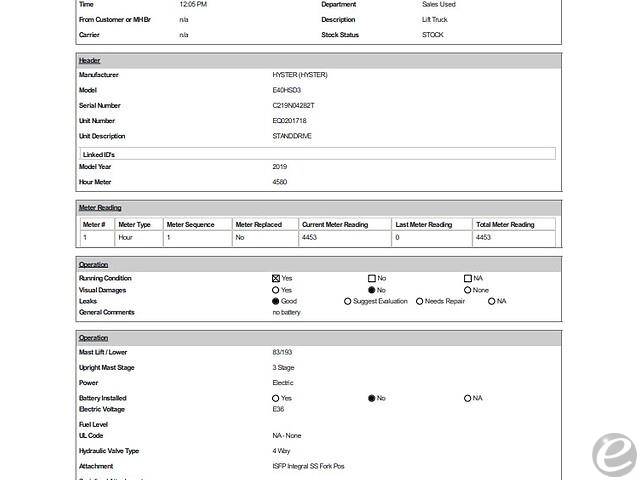This screenshot has height=480, width=640.
Task: Click the first Operation section title
Action: [93, 264]
